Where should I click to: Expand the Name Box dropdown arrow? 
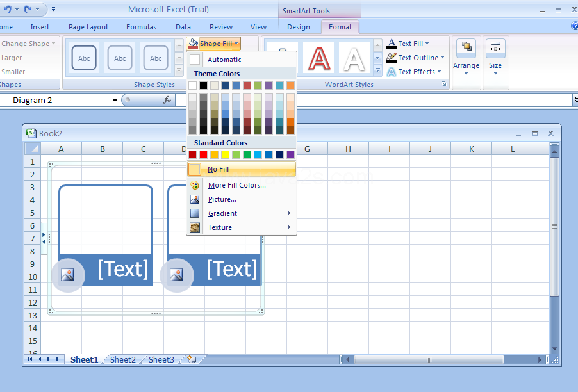[x=115, y=100]
